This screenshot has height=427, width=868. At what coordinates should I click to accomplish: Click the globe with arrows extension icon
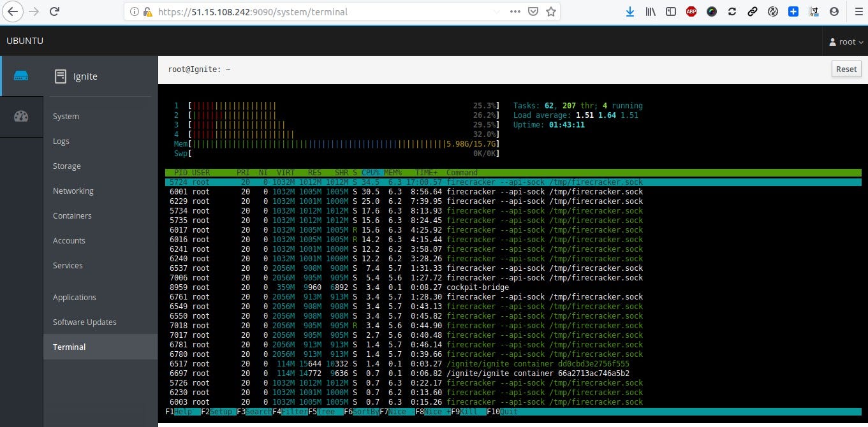pyautogui.click(x=773, y=11)
